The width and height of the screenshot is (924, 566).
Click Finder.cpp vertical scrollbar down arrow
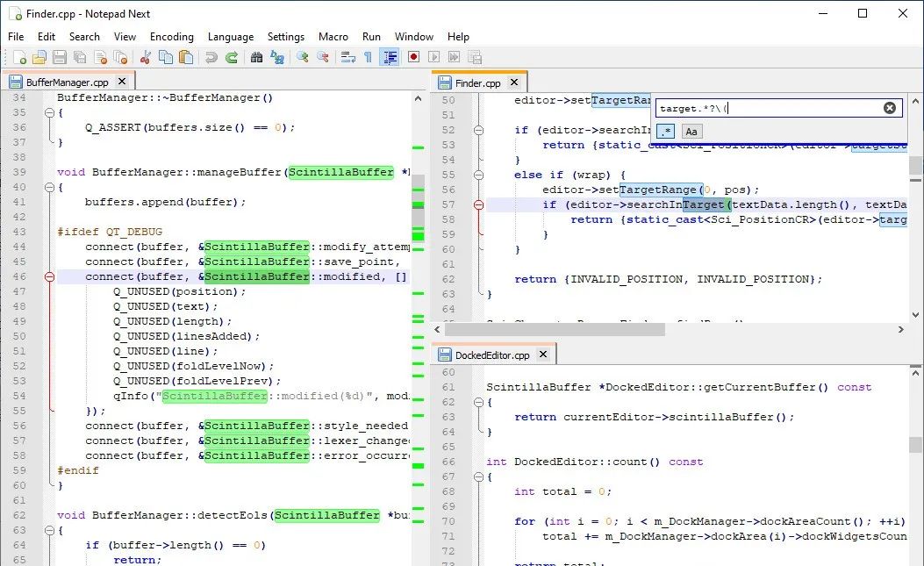coord(916,314)
